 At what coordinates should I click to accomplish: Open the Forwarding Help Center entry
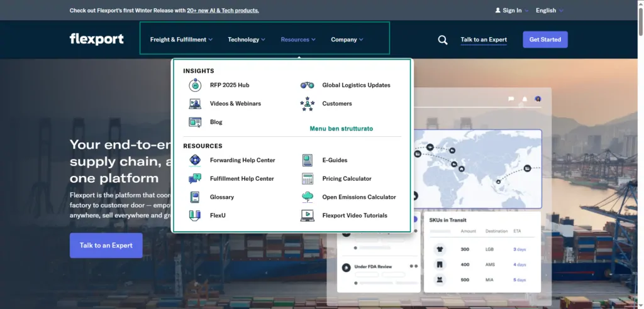pyautogui.click(x=242, y=160)
